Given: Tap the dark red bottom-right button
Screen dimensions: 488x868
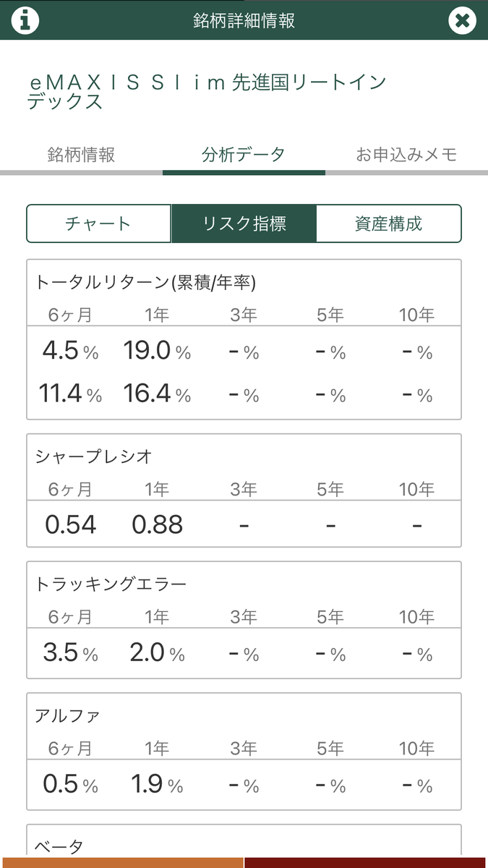Looking at the screenshot, I should click(366, 862).
